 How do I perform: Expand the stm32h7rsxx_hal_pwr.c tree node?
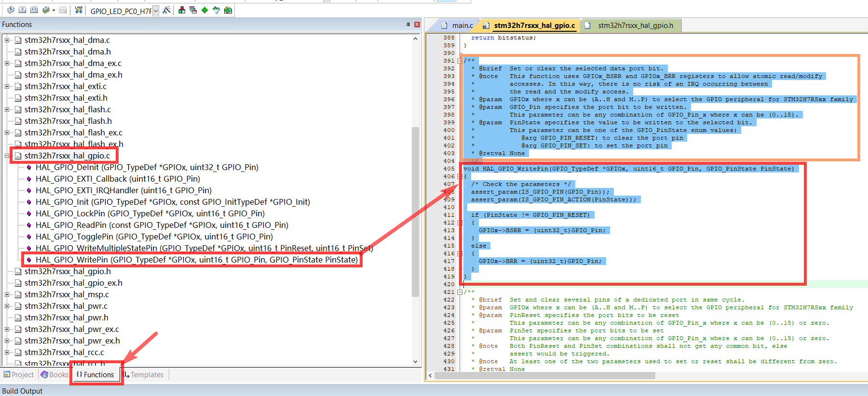[7, 306]
